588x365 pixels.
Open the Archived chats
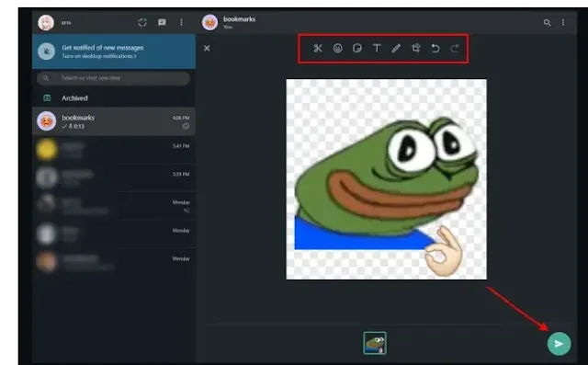(x=113, y=97)
